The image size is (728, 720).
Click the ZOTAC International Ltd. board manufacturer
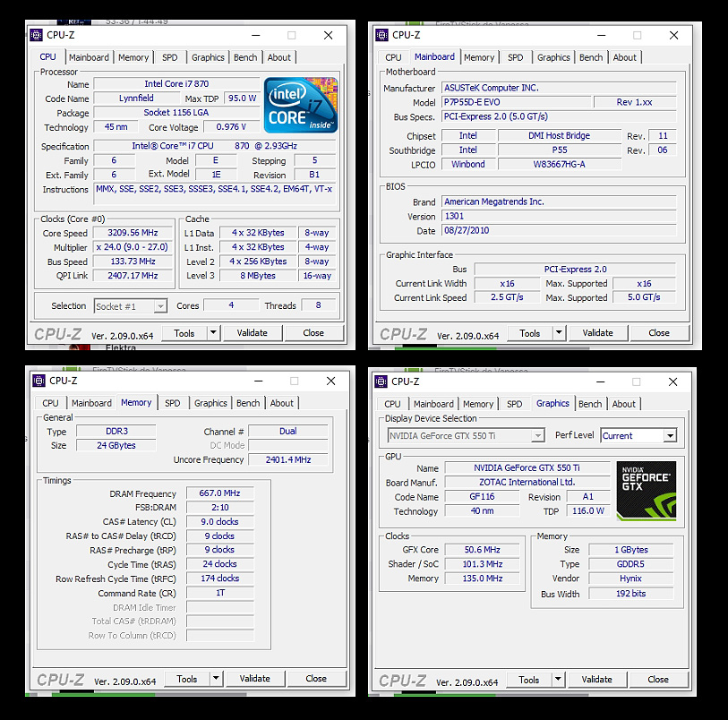[527, 483]
